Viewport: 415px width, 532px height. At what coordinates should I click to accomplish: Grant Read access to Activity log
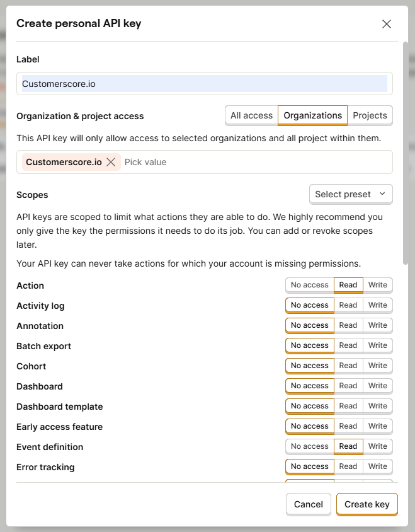coord(348,305)
